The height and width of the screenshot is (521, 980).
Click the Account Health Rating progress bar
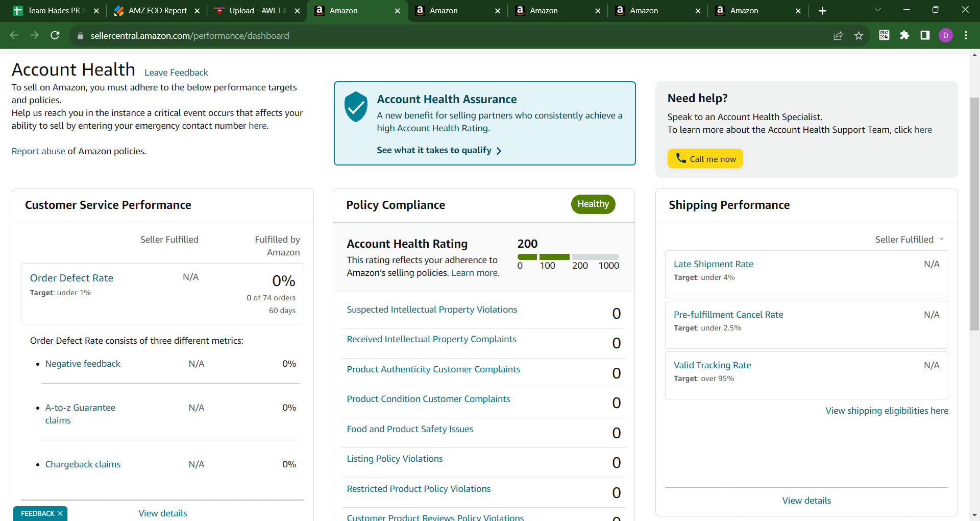(568, 257)
